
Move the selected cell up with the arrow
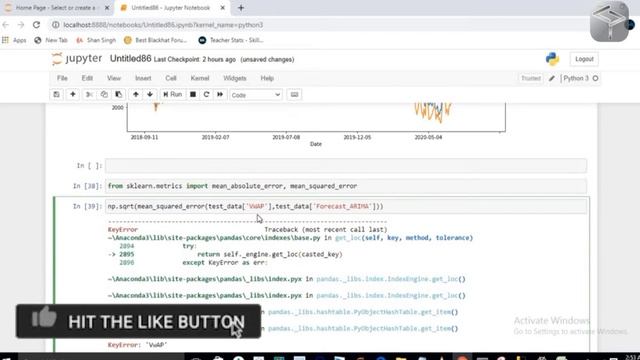136,95
